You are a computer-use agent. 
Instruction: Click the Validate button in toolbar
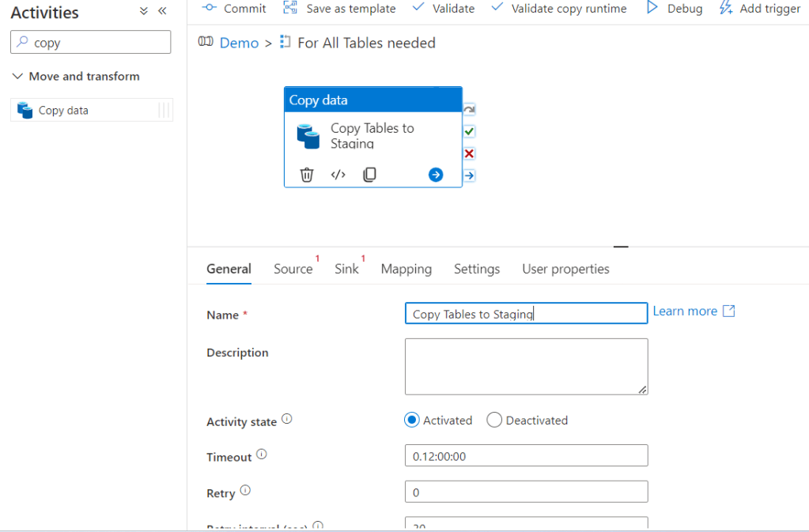(x=444, y=9)
